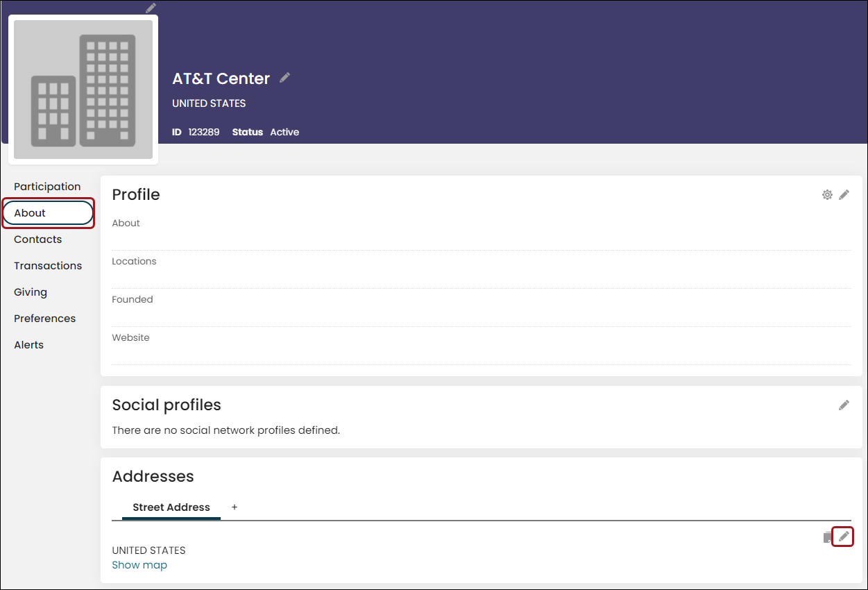Select the Street Address tab
Viewport: 868px width, 590px height.
coord(171,507)
